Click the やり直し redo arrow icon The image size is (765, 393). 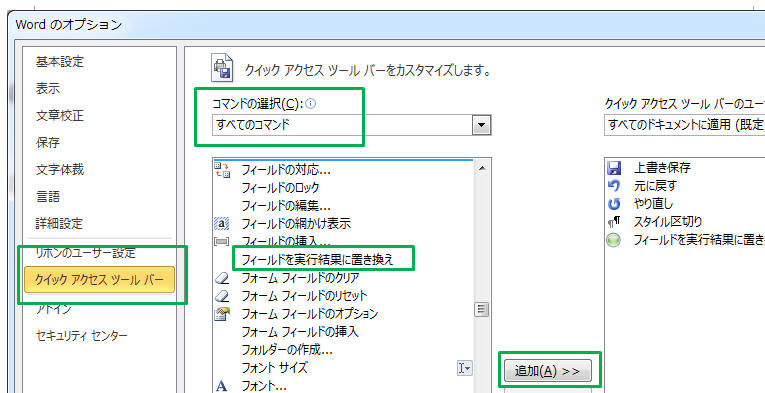click(x=614, y=204)
